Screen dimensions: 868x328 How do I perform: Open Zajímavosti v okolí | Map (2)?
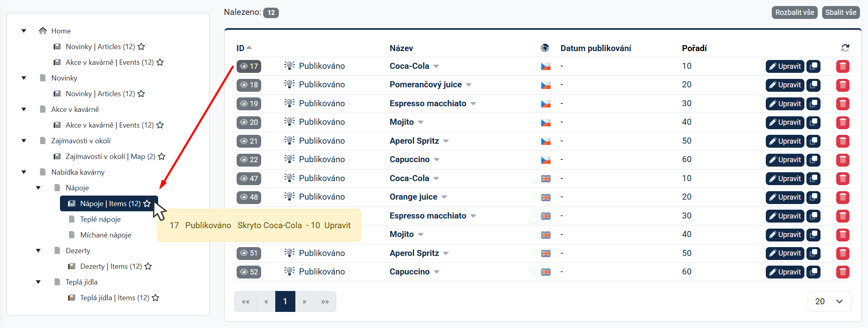(110, 157)
